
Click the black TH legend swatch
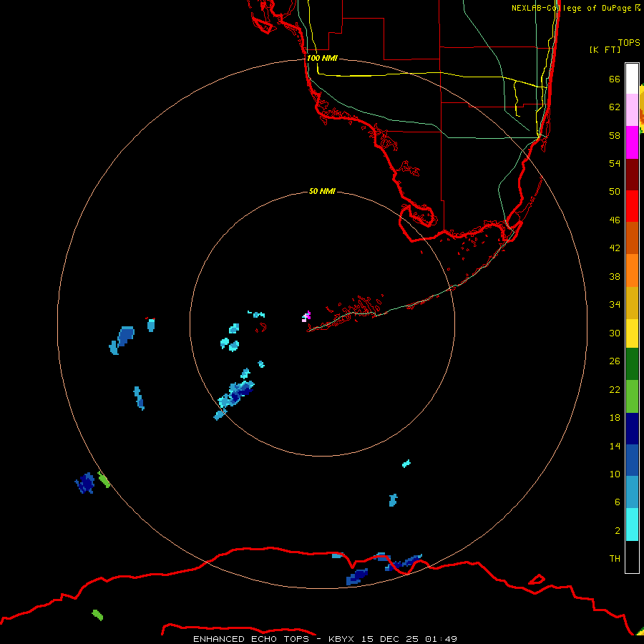coord(632,557)
